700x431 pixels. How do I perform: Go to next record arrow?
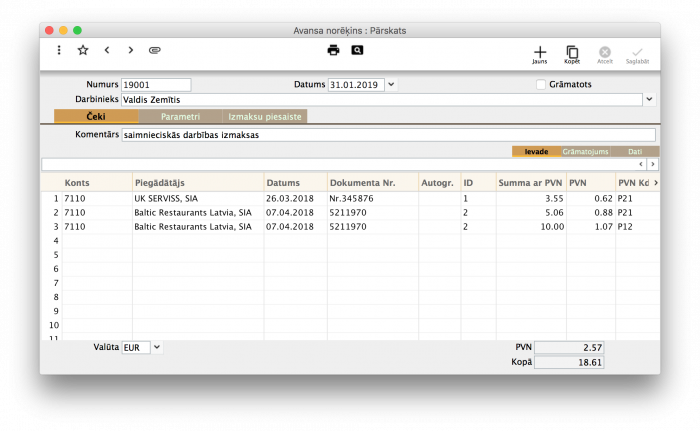tap(130, 50)
